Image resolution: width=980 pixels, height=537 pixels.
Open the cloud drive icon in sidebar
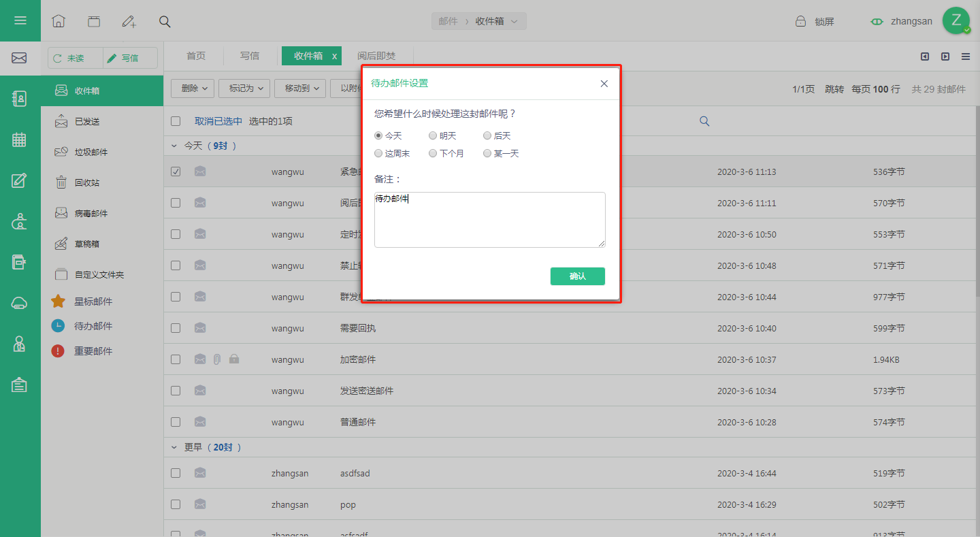pos(19,304)
